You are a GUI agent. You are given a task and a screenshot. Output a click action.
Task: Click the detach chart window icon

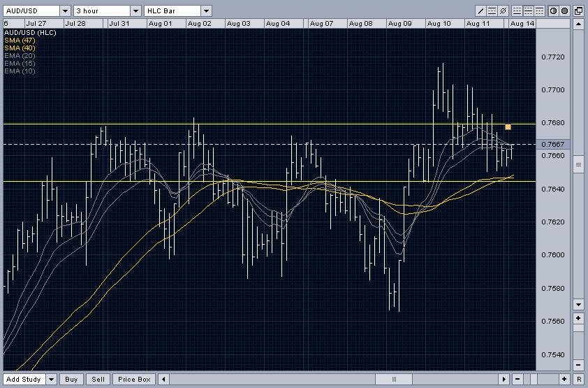[x=579, y=11]
